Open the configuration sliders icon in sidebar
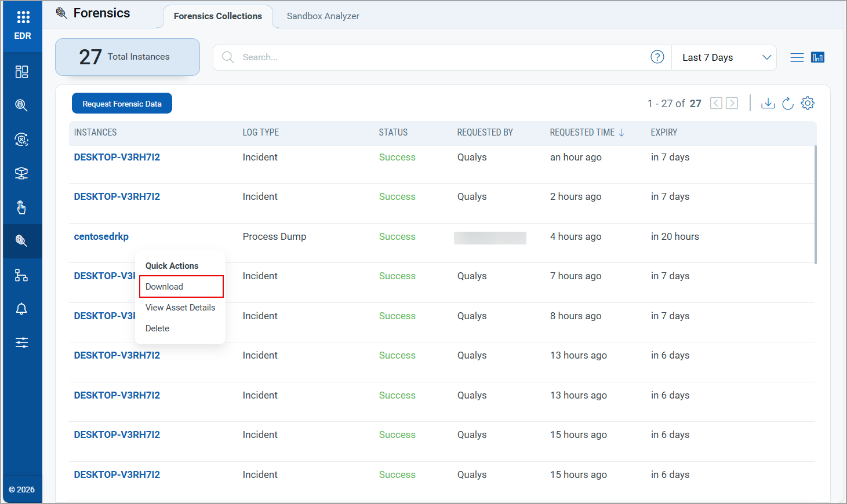The width and height of the screenshot is (847, 504). tap(21, 342)
